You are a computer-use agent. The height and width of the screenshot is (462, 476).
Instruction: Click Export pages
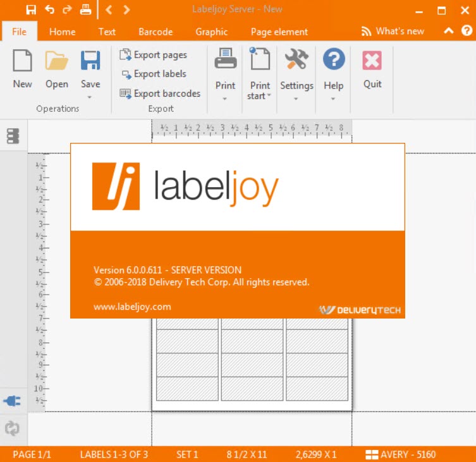(x=153, y=55)
